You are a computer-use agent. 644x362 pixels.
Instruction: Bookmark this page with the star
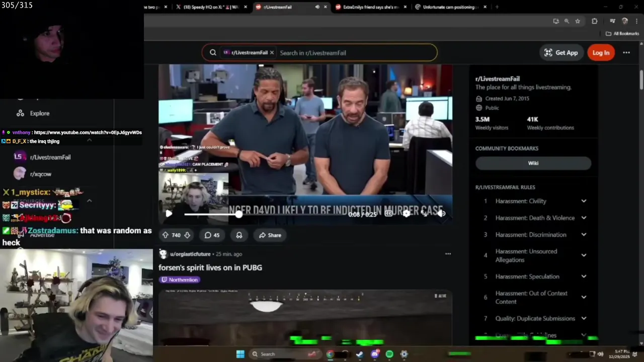click(x=578, y=21)
